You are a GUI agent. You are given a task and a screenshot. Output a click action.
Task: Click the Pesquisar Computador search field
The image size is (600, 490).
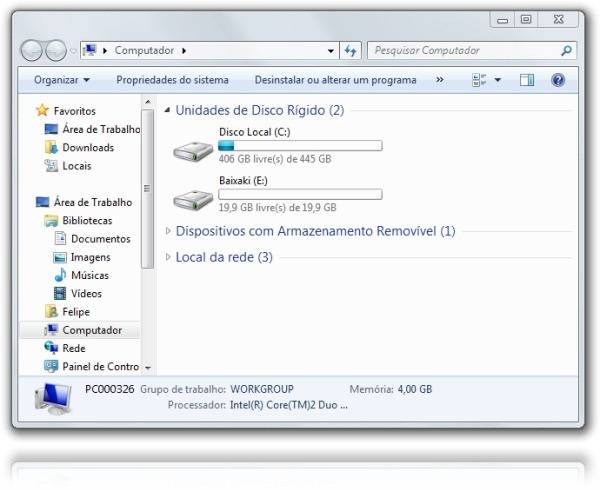coord(471,50)
